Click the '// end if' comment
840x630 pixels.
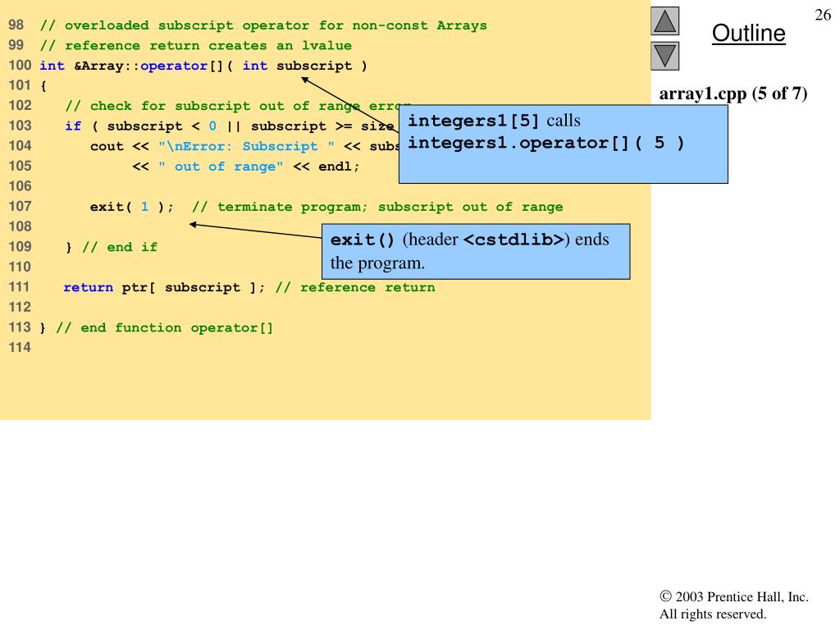point(120,247)
